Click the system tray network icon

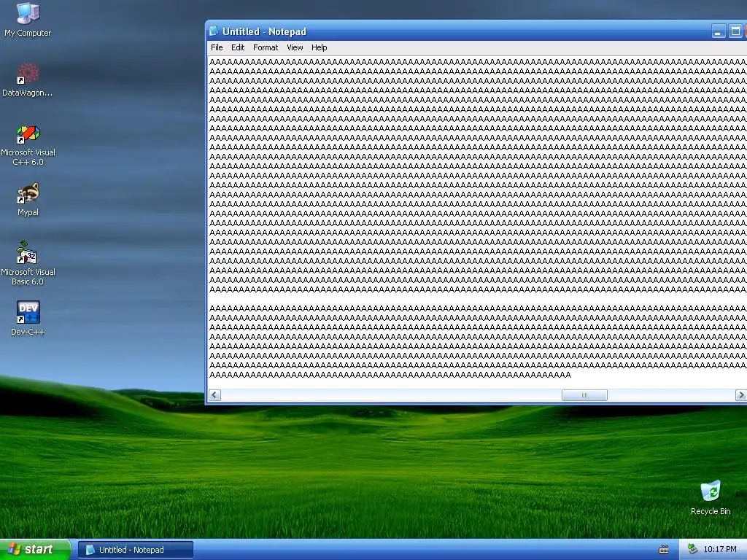pos(692,549)
